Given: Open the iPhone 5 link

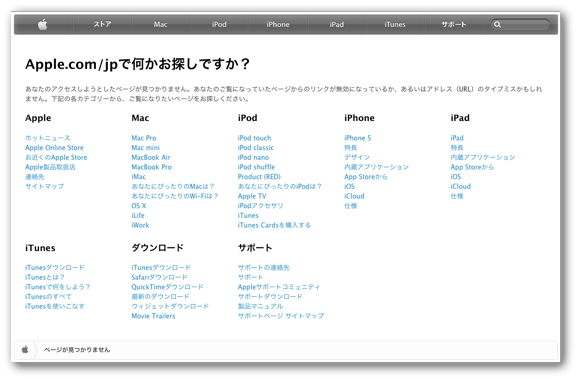Looking at the screenshot, I should pyautogui.click(x=358, y=138).
